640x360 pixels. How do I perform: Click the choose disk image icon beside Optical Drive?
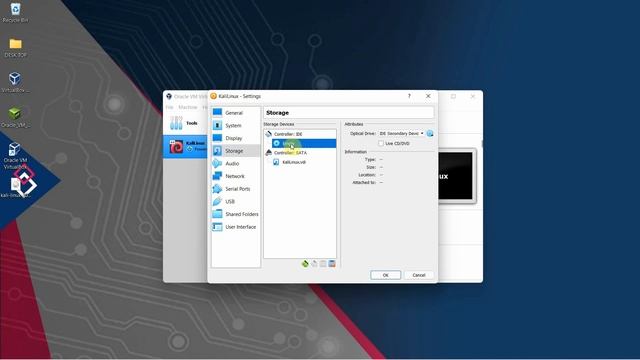point(430,133)
